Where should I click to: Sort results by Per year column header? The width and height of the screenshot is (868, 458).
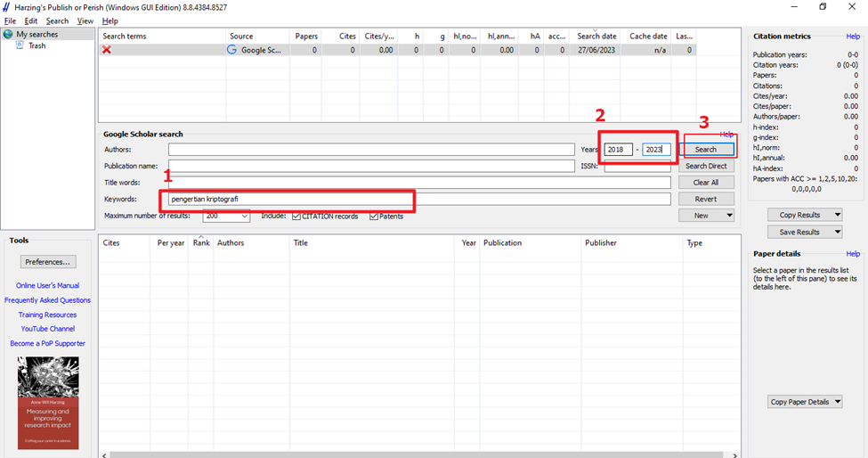pyautogui.click(x=169, y=243)
